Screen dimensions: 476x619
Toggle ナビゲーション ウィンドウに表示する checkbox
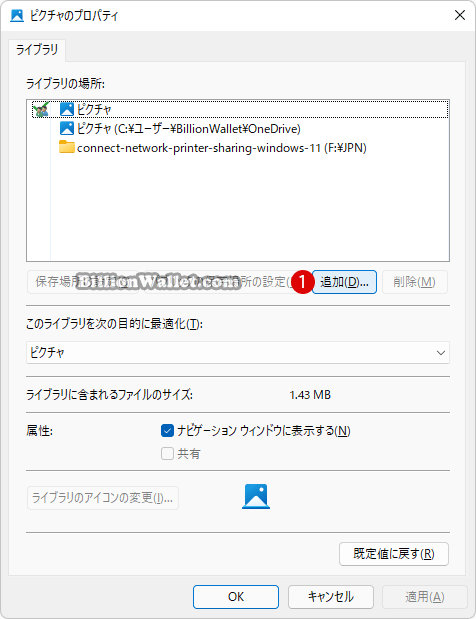(167, 431)
